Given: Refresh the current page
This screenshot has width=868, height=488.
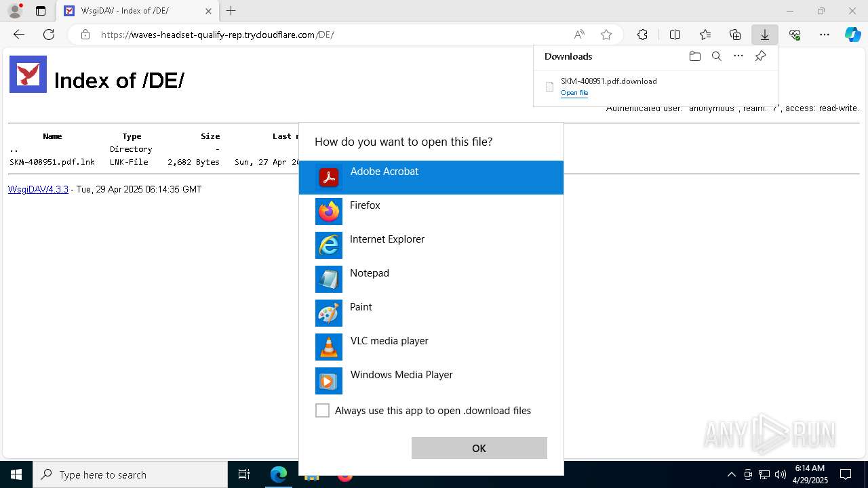Looking at the screenshot, I should pos(49,35).
